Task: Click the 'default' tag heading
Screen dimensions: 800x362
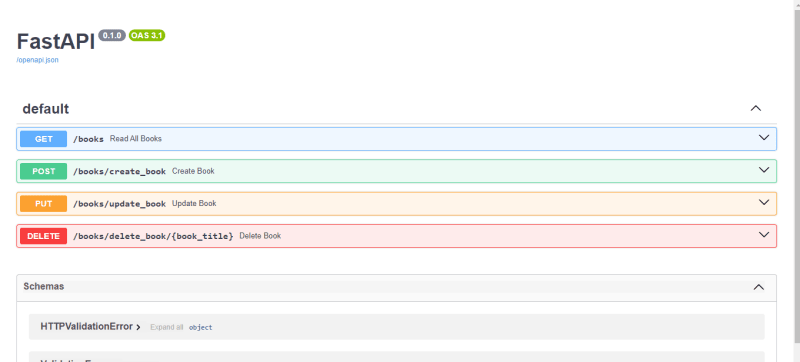Action: point(46,109)
